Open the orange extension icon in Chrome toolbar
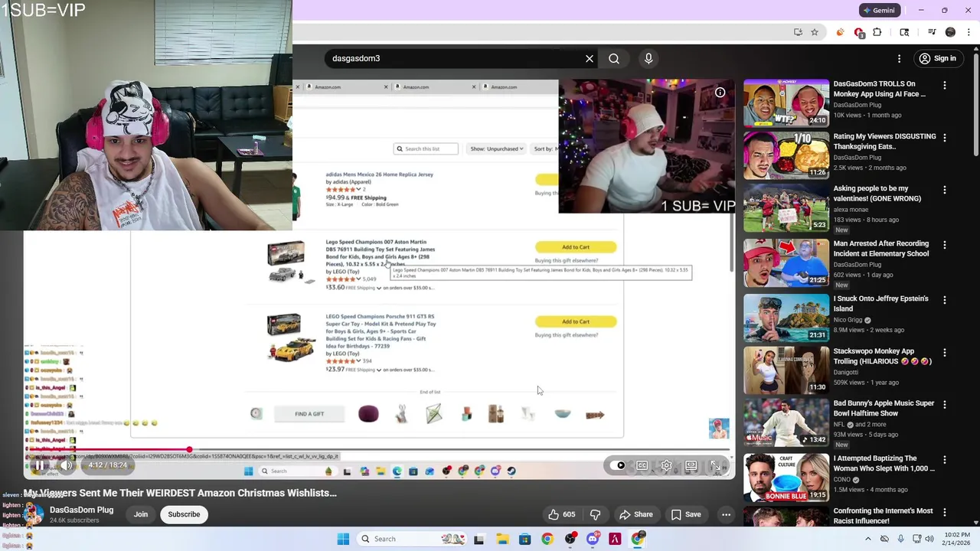The image size is (980, 551). click(x=841, y=32)
